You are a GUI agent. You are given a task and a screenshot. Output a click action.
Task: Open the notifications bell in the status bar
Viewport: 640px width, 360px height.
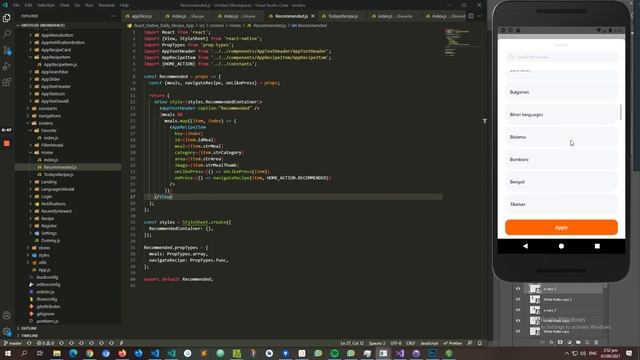click(480, 343)
